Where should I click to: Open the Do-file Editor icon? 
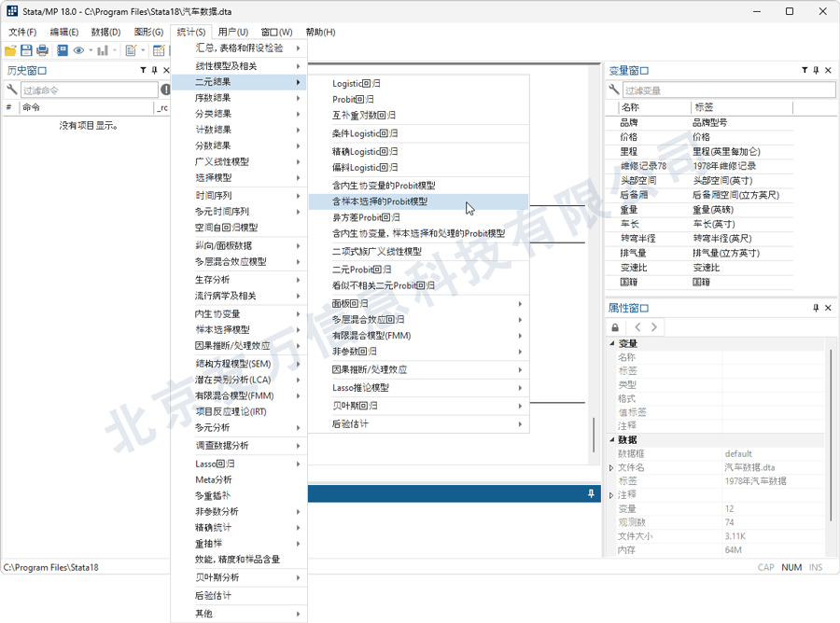click(x=131, y=49)
